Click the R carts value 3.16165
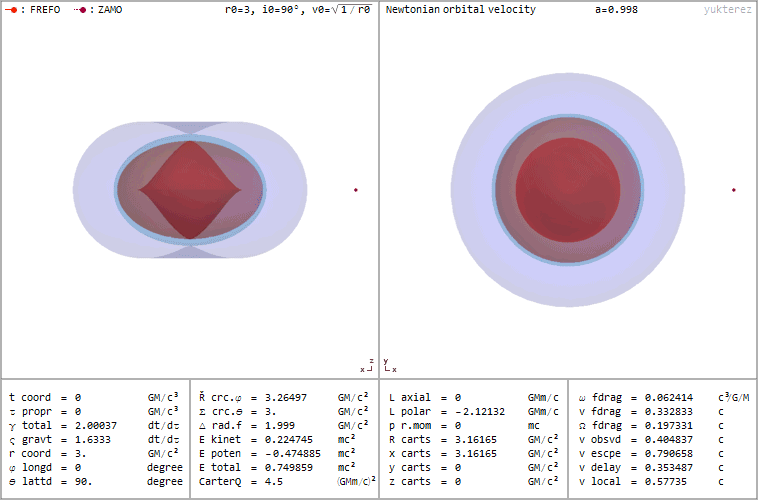Screen dimensions: 758x500 [476, 440]
